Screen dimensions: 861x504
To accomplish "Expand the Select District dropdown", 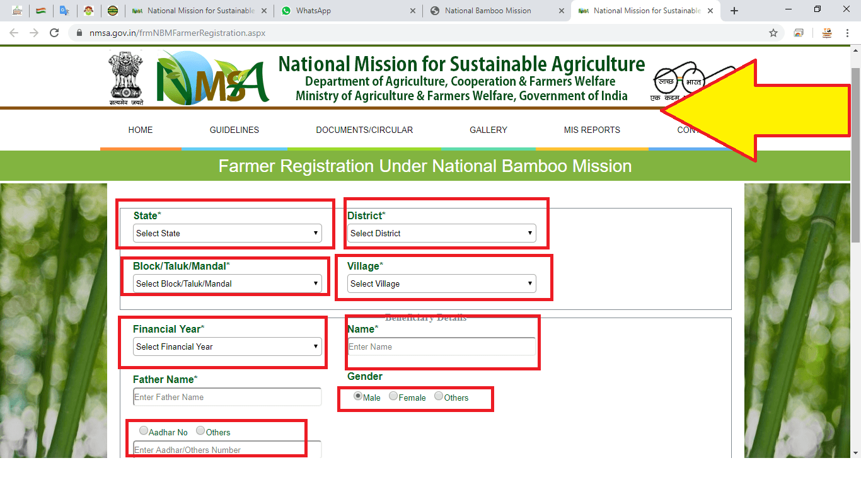I will coord(442,233).
